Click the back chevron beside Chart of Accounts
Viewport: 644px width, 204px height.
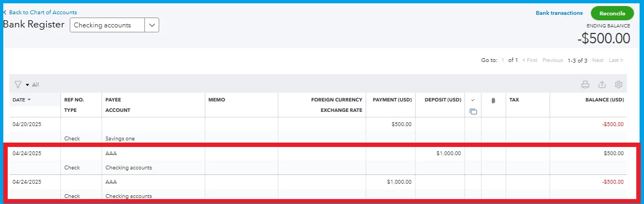[x=5, y=12]
